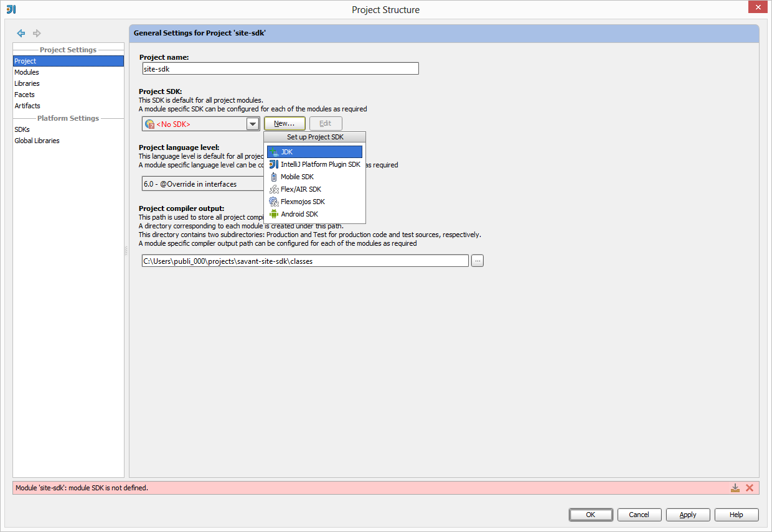Click the Flex/AIR SDK icon
Image resolution: width=772 pixels, height=532 pixels.
coord(274,189)
